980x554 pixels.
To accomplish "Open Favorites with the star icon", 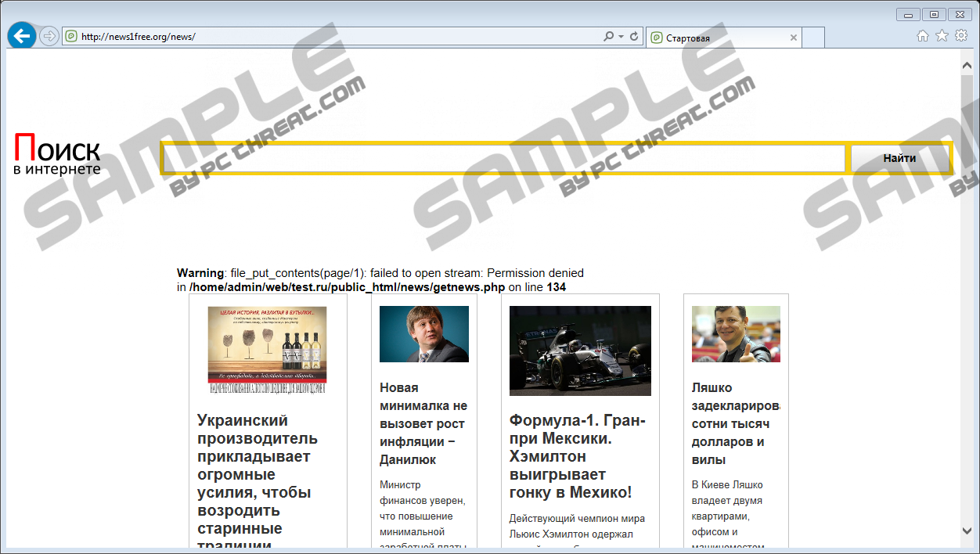I will (x=942, y=36).
